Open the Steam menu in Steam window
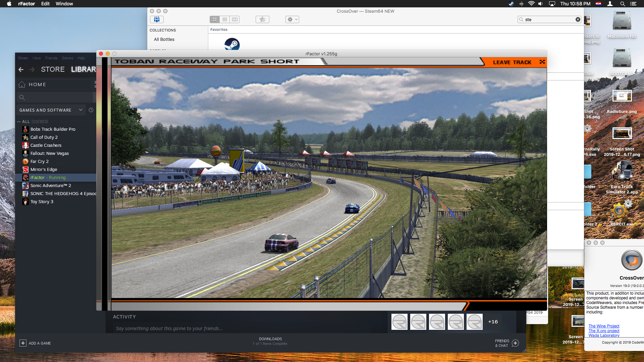 23,58
